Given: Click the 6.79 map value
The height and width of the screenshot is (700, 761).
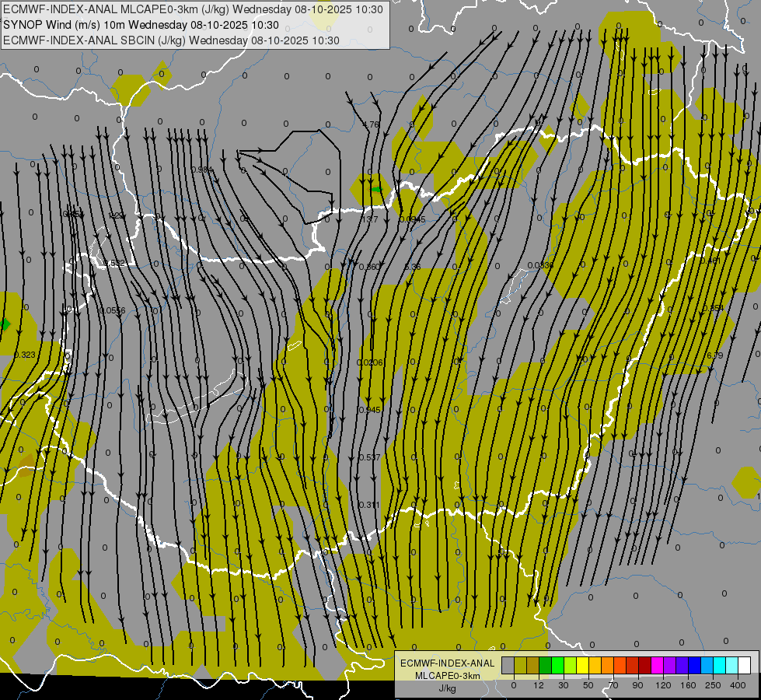Looking at the screenshot, I should click(x=715, y=355).
